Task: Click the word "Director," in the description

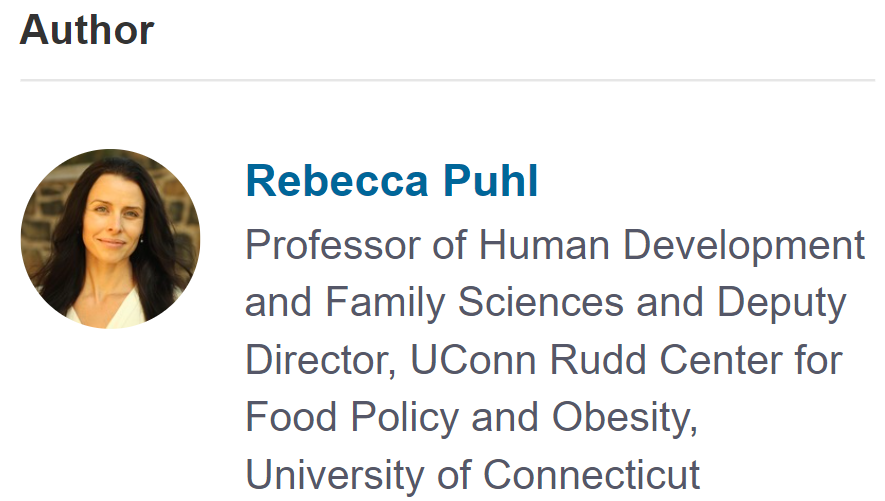Action: click(309, 359)
